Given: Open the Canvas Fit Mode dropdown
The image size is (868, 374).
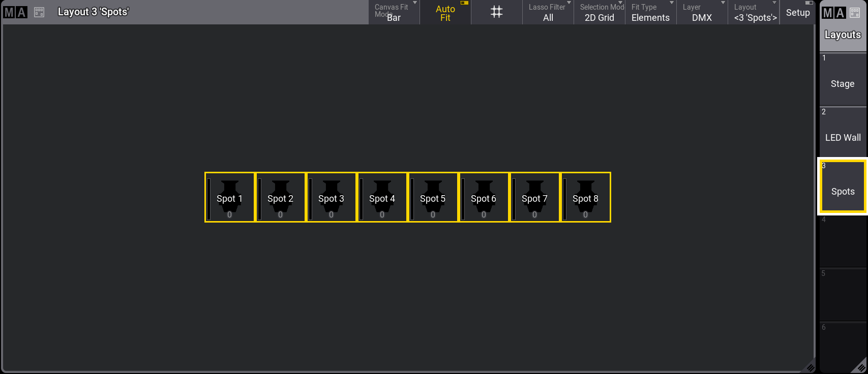Looking at the screenshot, I should pos(394,13).
